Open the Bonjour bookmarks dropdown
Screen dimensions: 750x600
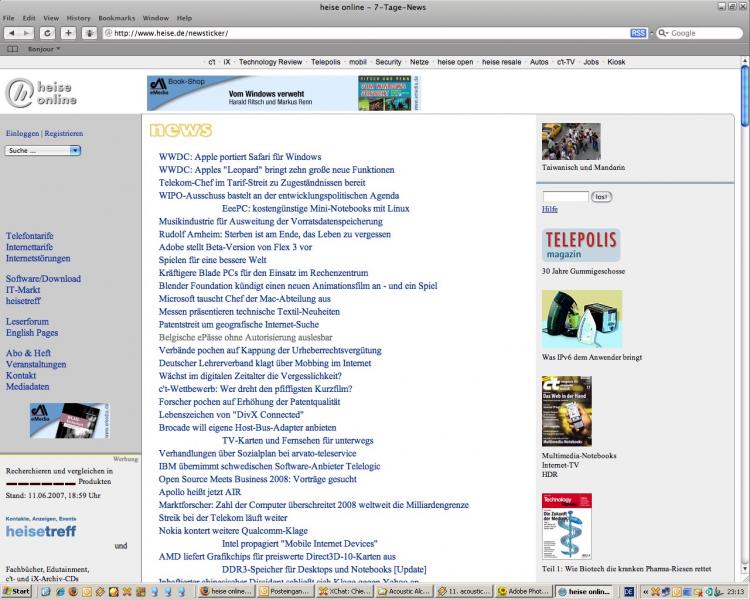point(44,49)
